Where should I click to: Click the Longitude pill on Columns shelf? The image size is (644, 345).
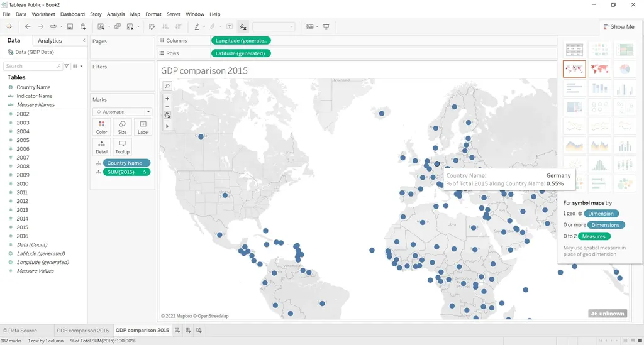pos(241,41)
